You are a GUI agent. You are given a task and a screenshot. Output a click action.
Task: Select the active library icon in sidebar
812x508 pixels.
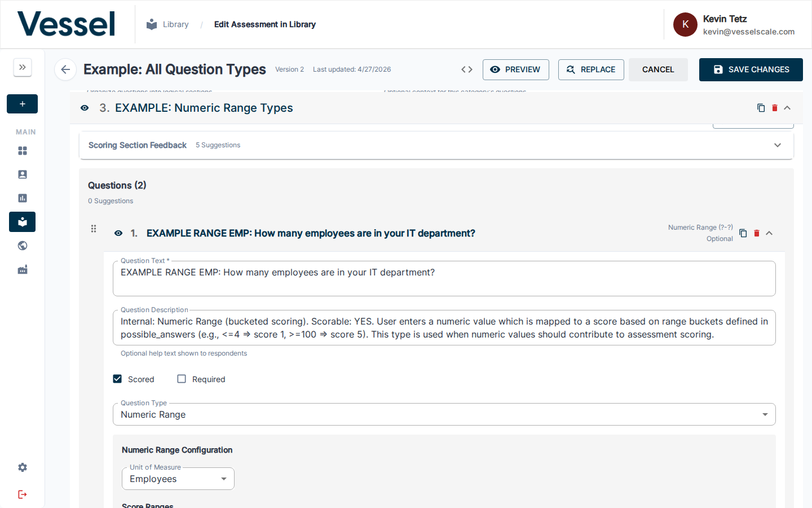pos(23,222)
